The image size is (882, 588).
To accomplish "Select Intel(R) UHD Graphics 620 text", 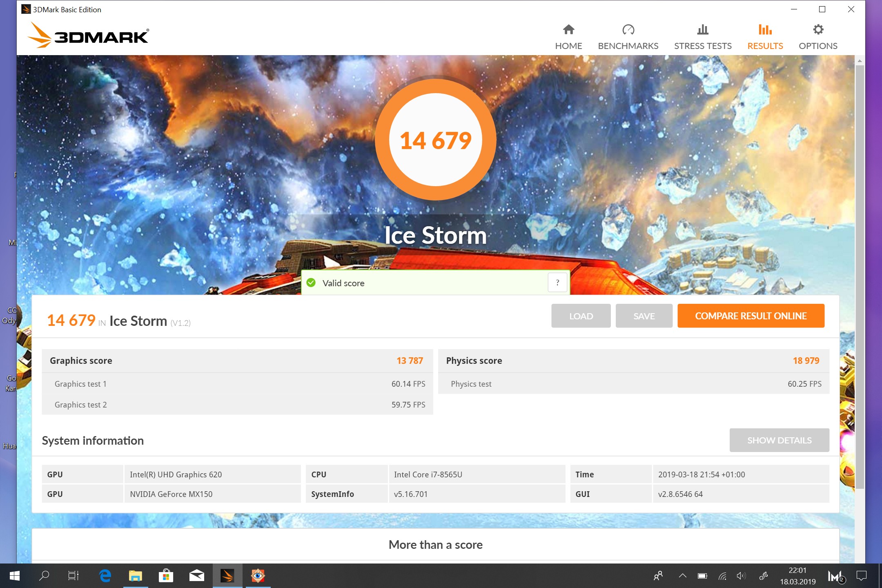I will pyautogui.click(x=176, y=474).
